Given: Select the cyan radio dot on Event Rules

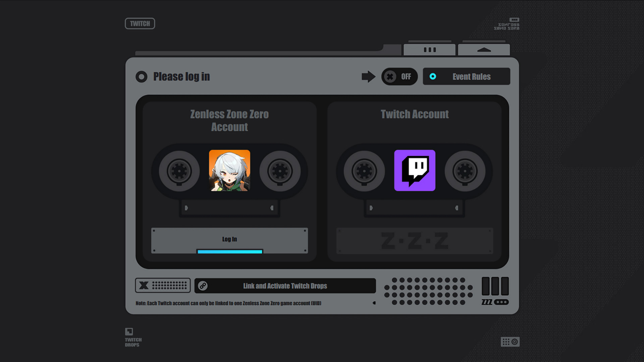Looking at the screenshot, I should coord(433,76).
